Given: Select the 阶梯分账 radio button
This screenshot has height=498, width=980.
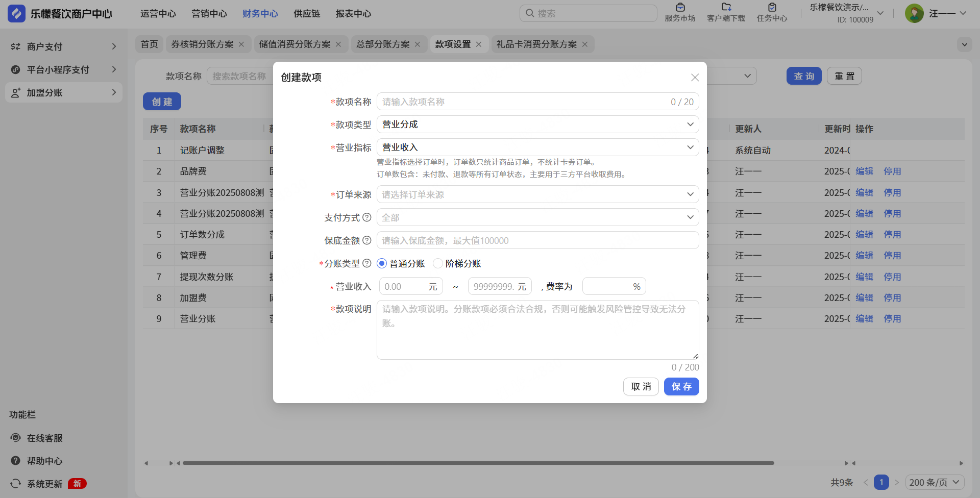Looking at the screenshot, I should click(437, 263).
